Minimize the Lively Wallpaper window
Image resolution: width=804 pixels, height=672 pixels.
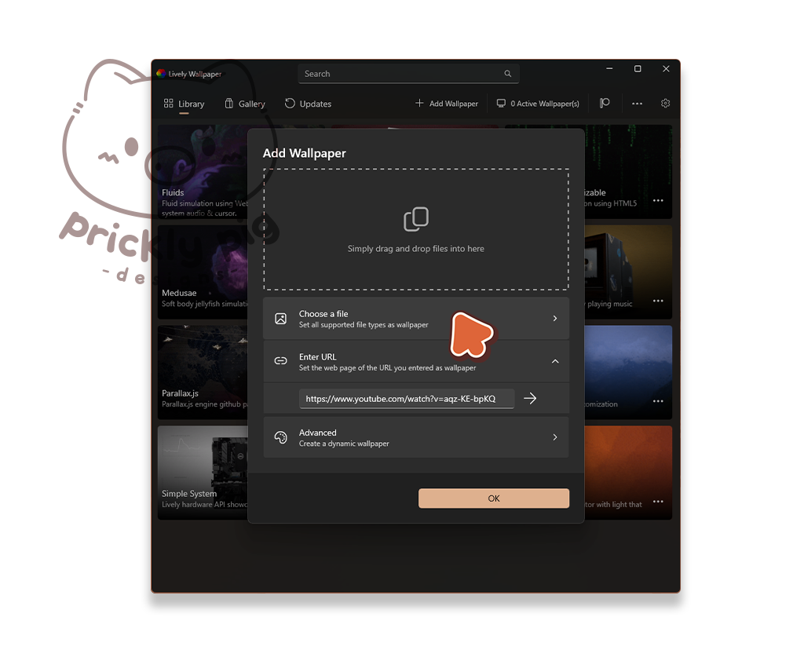point(609,68)
